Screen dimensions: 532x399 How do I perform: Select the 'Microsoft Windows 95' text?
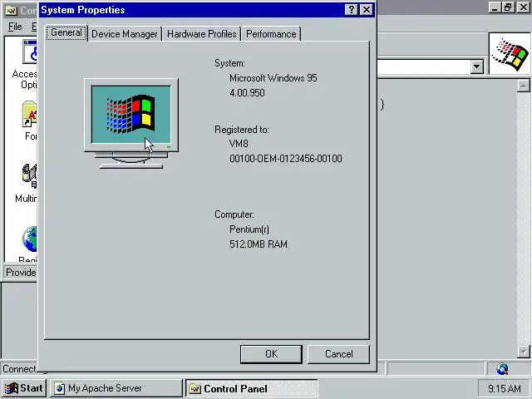273,78
